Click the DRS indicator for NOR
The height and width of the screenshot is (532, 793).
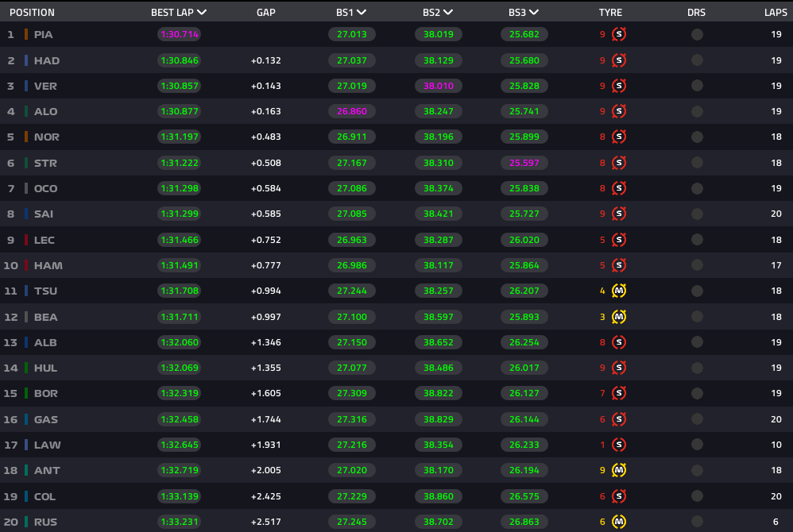point(697,137)
